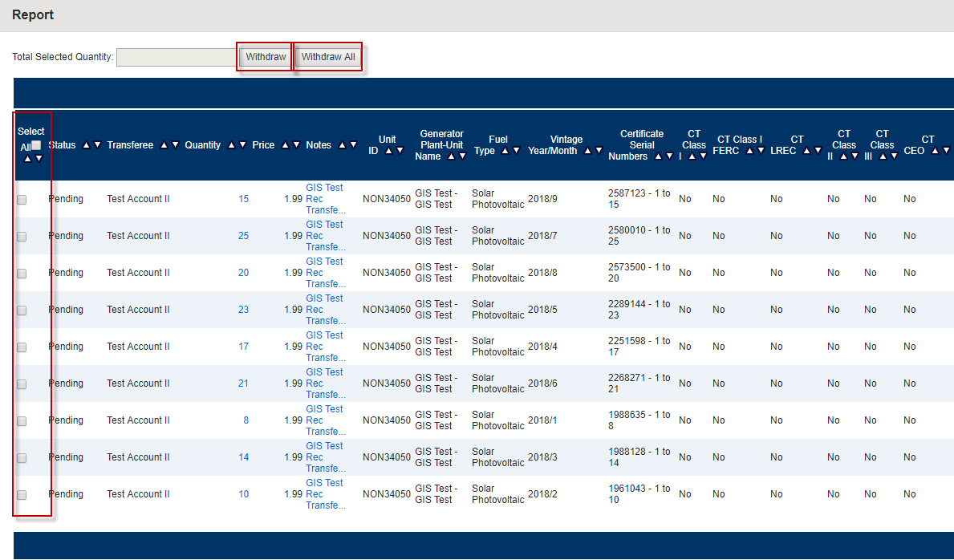This screenshot has height=560, width=954.
Task: Click quantity link 8 for 2018/1
Action: click(246, 420)
